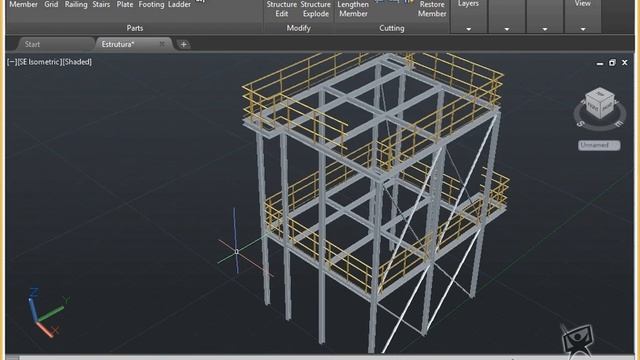This screenshot has height=360, width=640.
Task: Click the ViewCube front face
Action: pyautogui.click(x=592, y=108)
